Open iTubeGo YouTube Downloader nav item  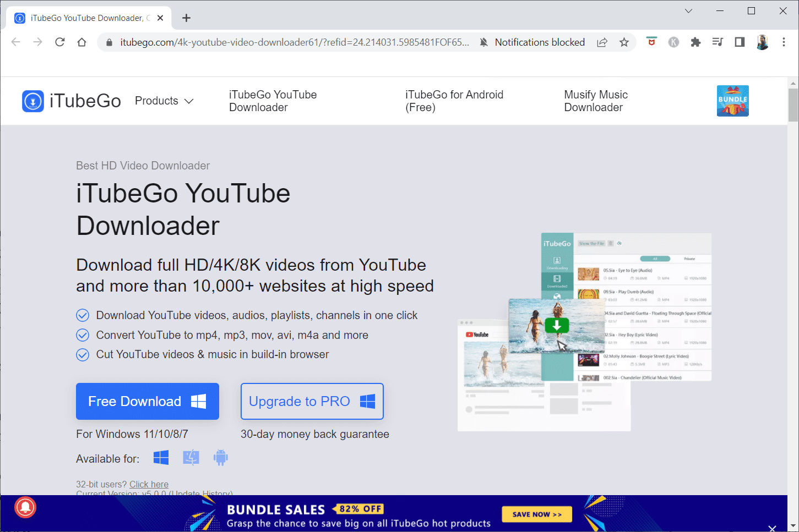tap(273, 101)
